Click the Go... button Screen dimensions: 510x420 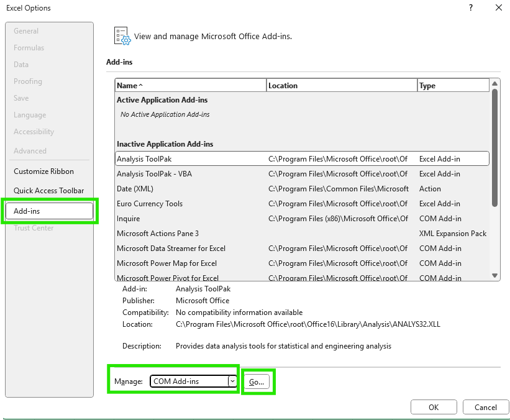[x=257, y=381]
